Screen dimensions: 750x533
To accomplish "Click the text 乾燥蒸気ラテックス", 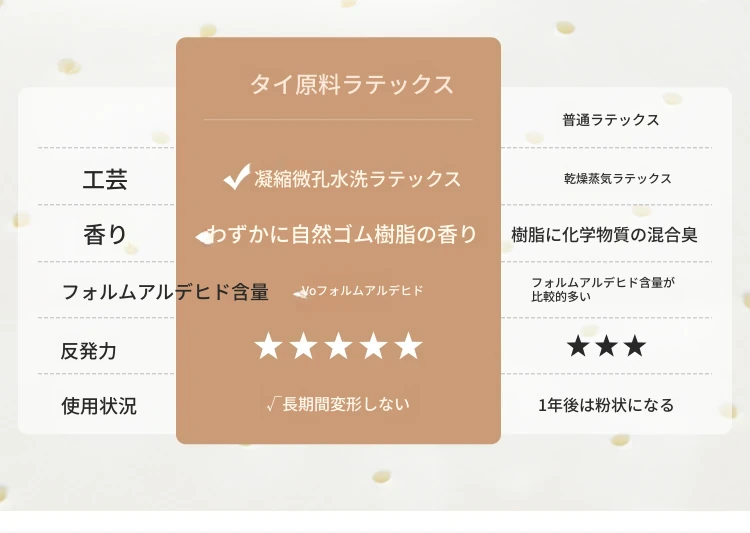I will click(618, 178).
